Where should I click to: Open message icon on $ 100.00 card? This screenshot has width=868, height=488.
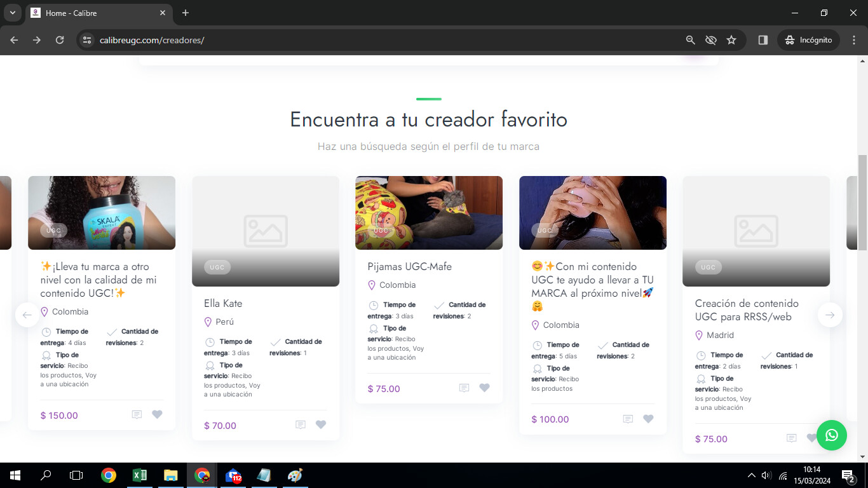628,419
